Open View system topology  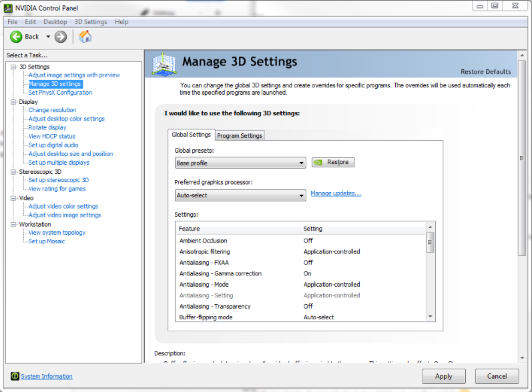tap(57, 233)
